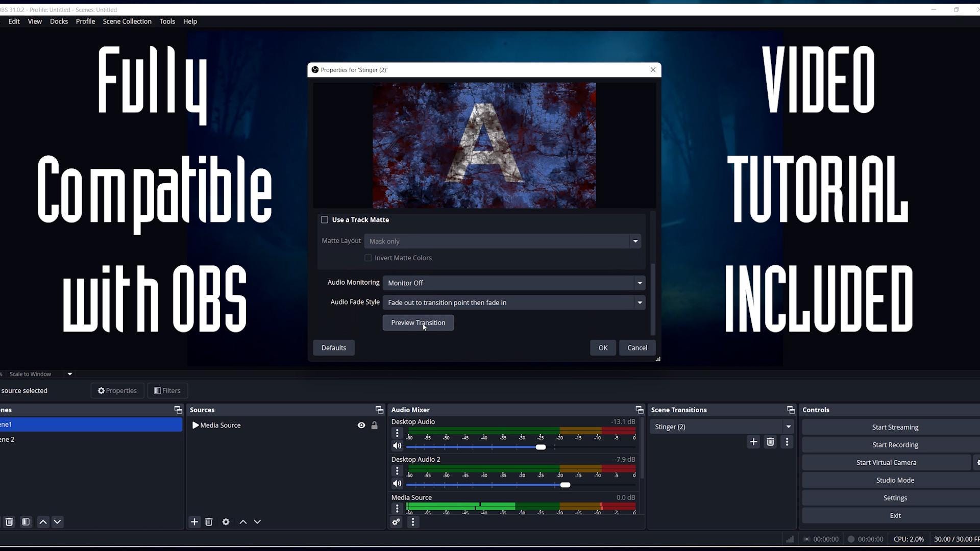Click the Audio Mixer vertical scrollbar
This screenshot has height=551, width=980.
[x=642, y=449]
